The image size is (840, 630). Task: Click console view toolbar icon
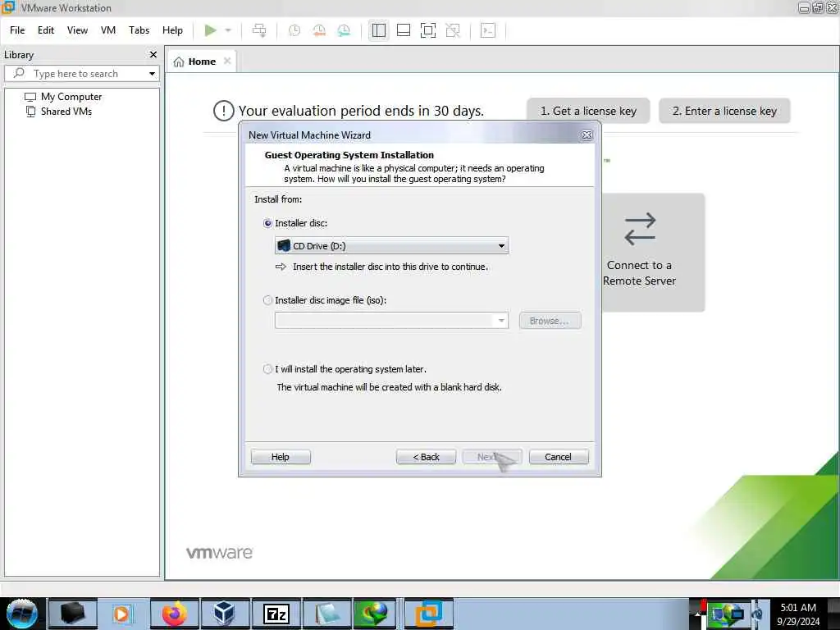point(488,30)
